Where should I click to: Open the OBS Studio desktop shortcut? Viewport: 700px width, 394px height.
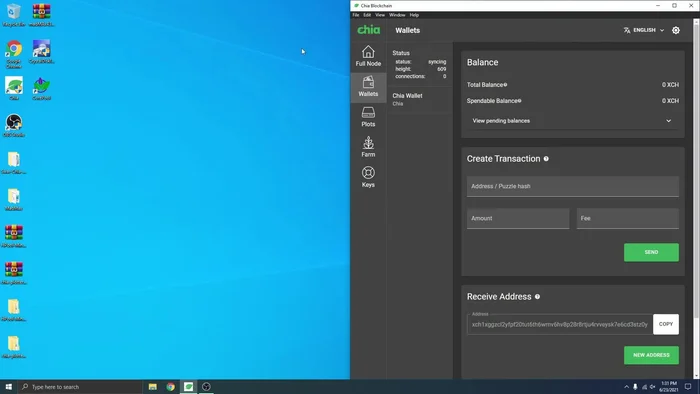pos(14,125)
